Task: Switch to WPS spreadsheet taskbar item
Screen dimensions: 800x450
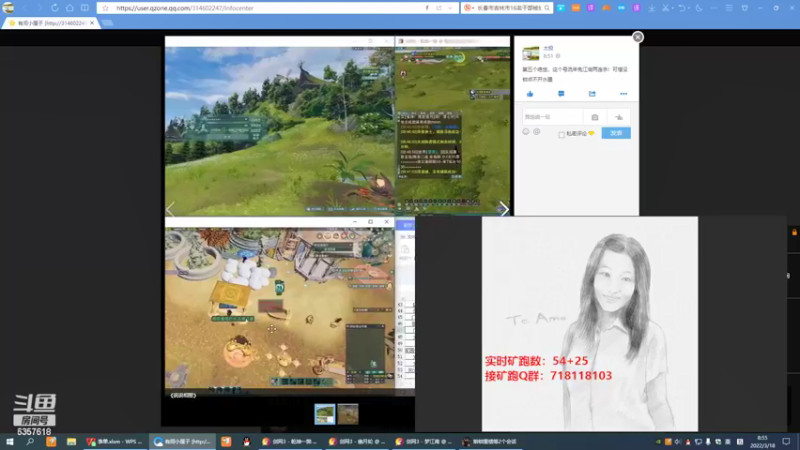Action: click(115, 442)
